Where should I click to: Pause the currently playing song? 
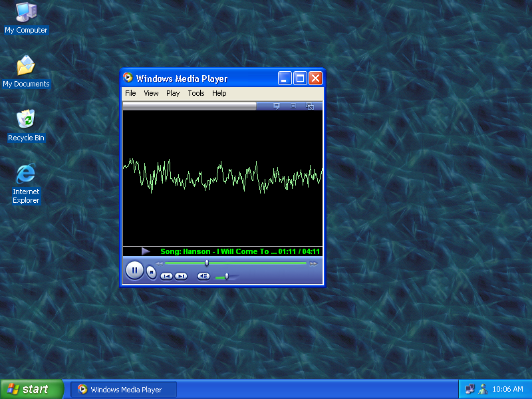point(134,270)
